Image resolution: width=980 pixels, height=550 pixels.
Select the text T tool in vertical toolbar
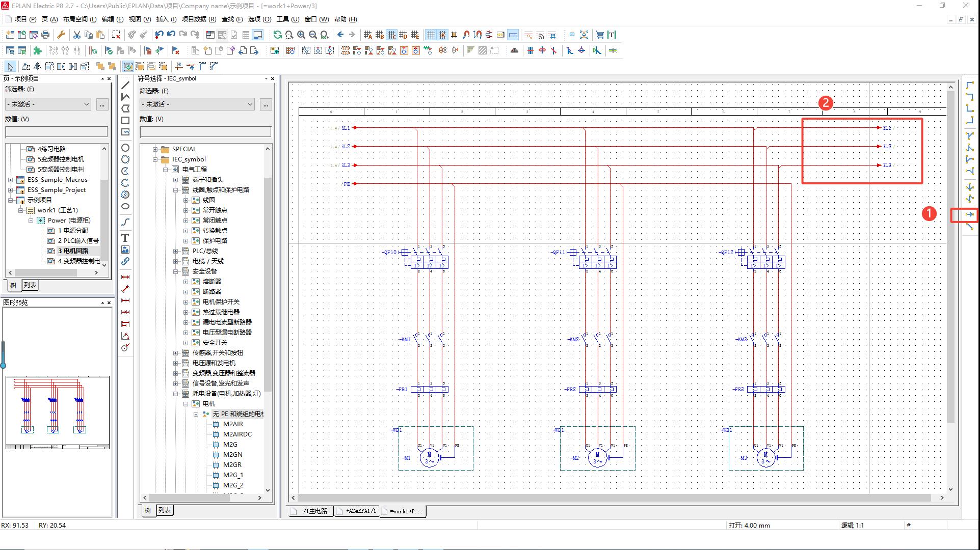(125, 238)
